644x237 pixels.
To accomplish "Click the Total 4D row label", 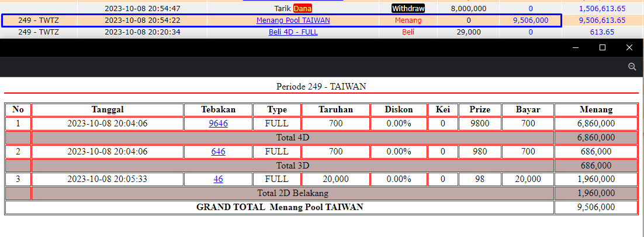I will (293, 138).
